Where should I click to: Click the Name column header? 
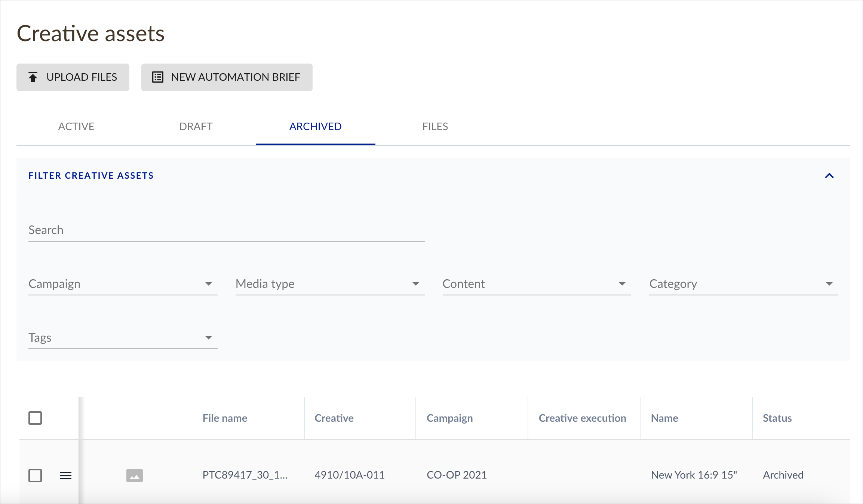pyautogui.click(x=664, y=418)
